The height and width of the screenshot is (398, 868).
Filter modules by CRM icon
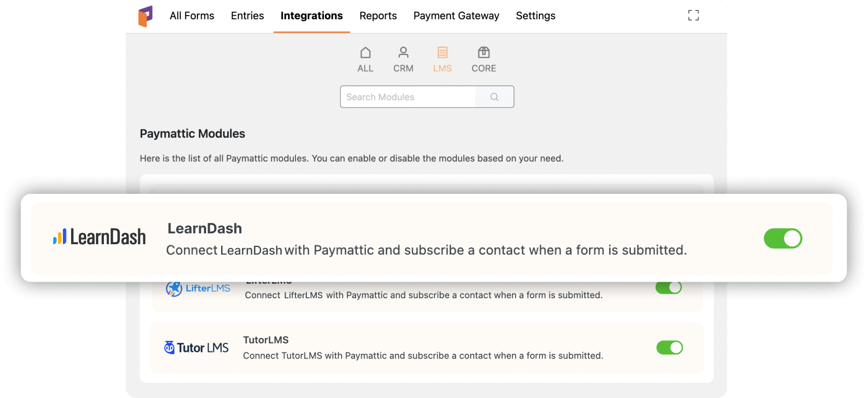coord(403,52)
